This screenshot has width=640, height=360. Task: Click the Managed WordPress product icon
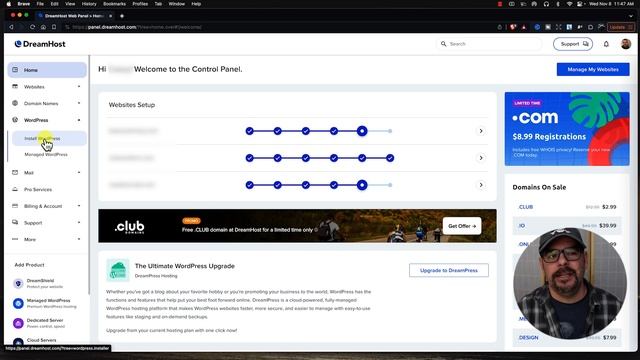tap(18, 303)
